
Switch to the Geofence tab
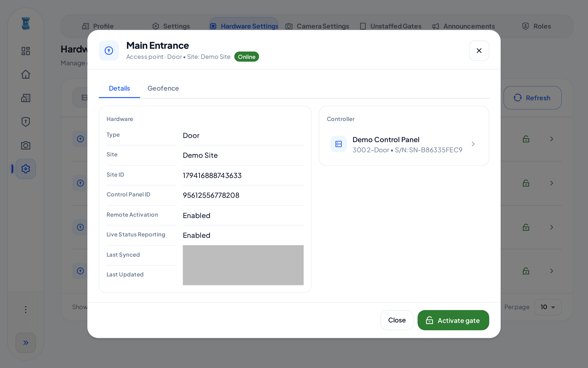coord(163,88)
